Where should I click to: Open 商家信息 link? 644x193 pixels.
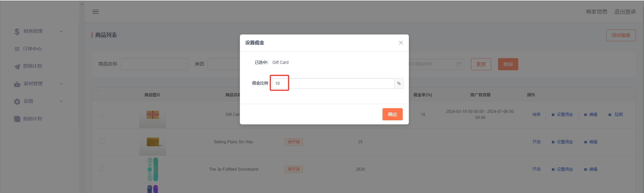coord(597,12)
